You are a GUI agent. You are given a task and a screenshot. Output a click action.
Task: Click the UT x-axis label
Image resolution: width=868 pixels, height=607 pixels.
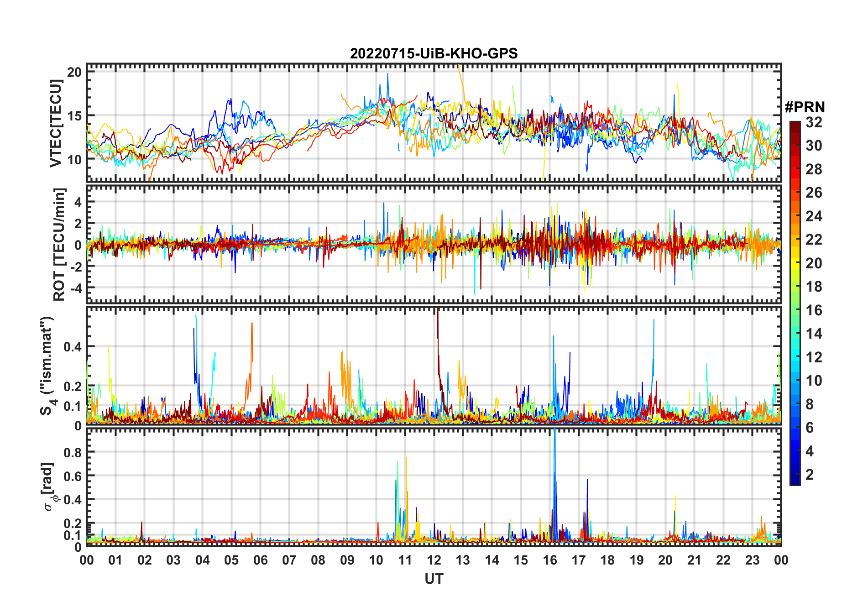click(434, 579)
